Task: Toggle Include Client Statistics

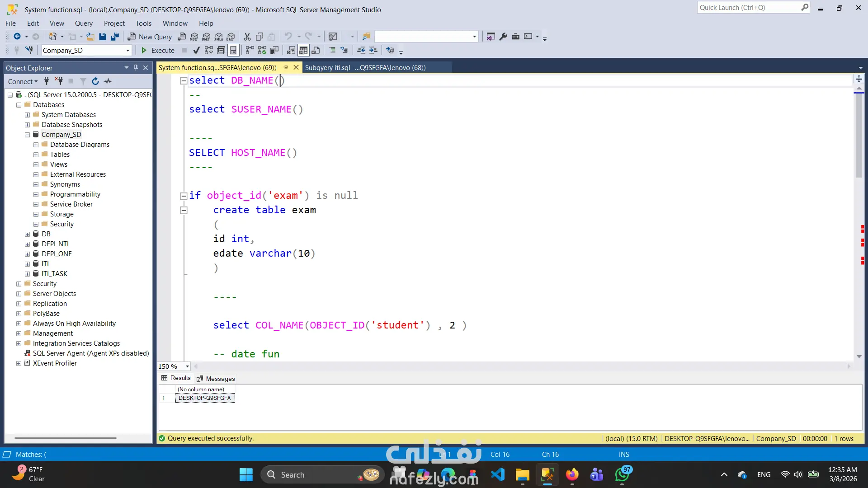Action: [x=274, y=50]
